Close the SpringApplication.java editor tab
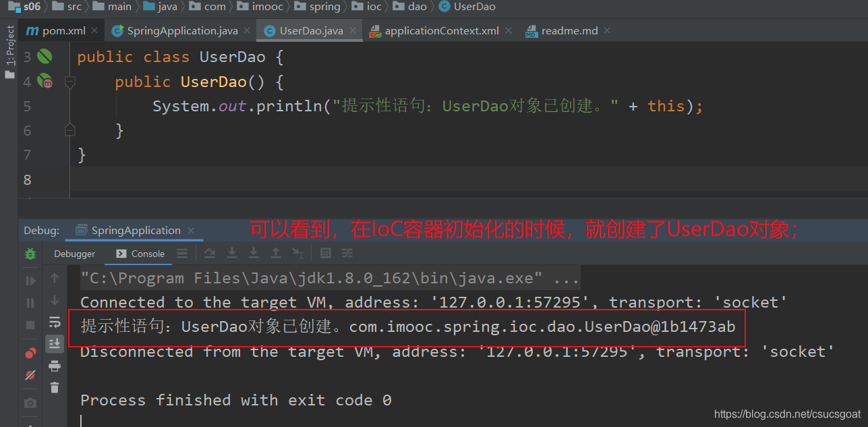This screenshot has width=868, height=427. coord(247,30)
